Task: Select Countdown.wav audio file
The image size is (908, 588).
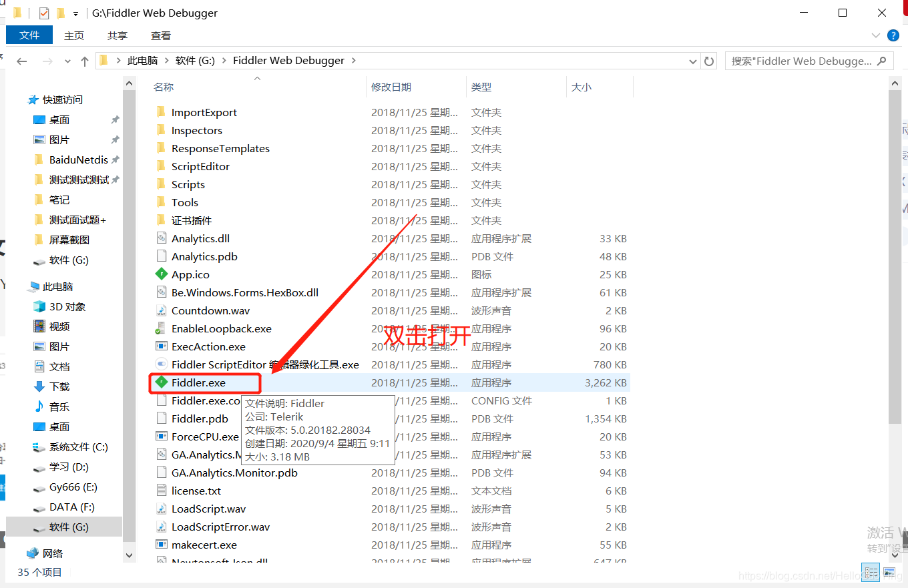Action: (210, 310)
